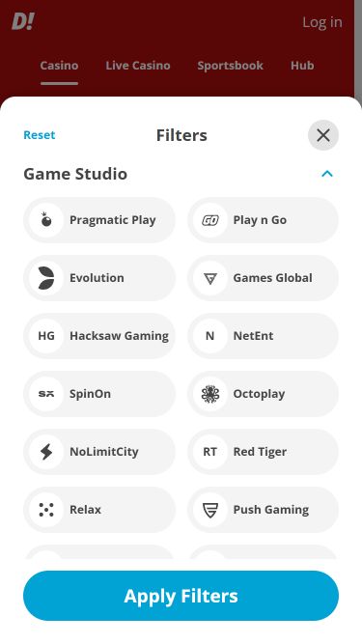Select the Games Global triangle icon

click(x=210, y=279)
